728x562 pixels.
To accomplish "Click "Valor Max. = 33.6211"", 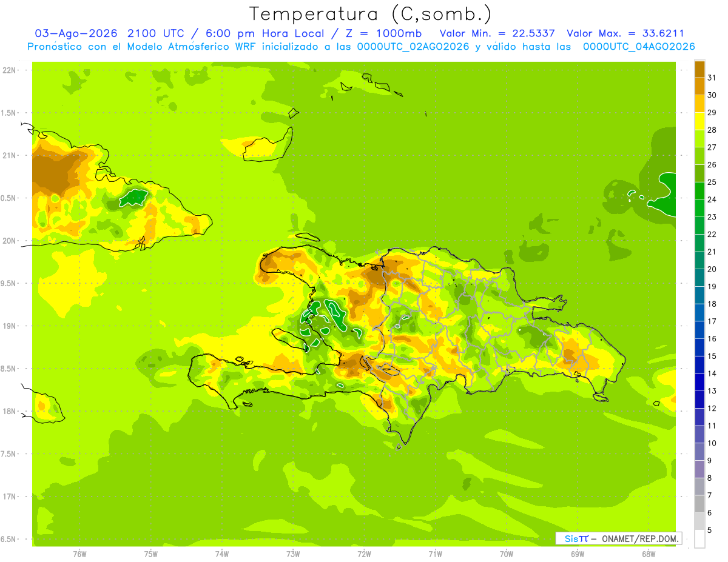I will 625,33.
